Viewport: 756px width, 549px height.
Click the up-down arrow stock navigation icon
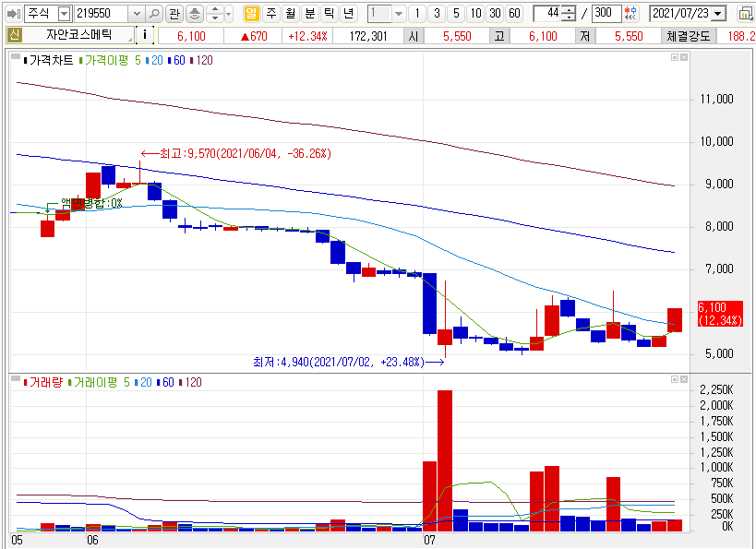tap(215, 14)
